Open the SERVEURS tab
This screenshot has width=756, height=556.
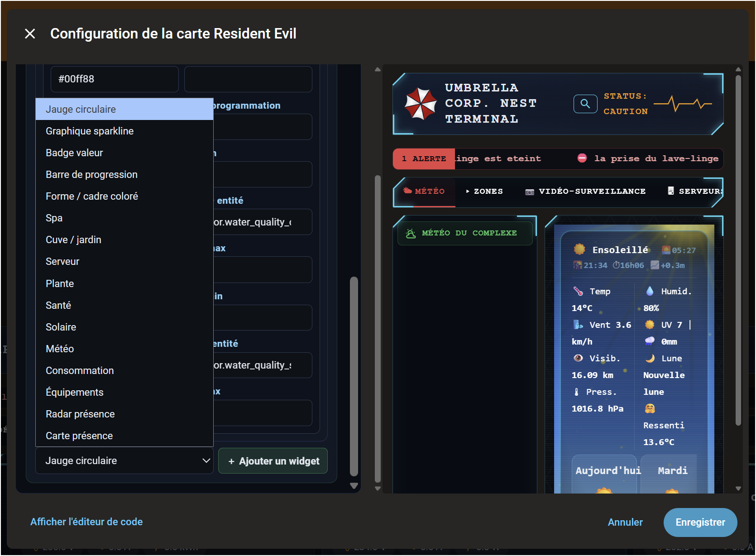coord(695,191)
